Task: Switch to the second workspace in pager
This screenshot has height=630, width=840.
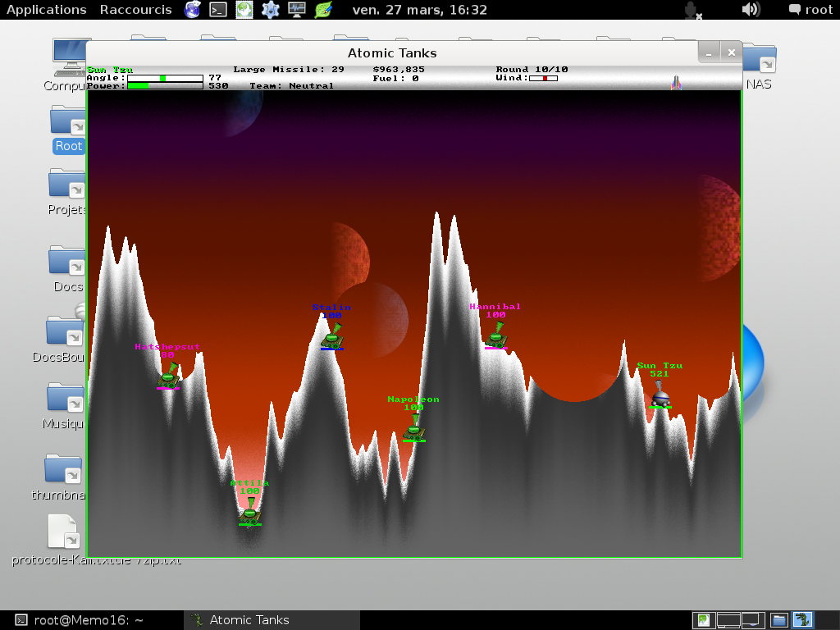Action: tap(728, 620)
